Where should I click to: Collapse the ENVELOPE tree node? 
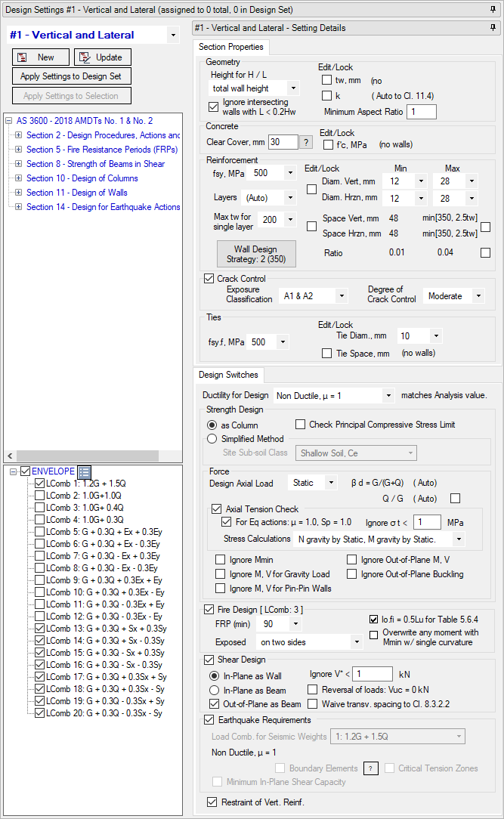click(x=14, y=471)
